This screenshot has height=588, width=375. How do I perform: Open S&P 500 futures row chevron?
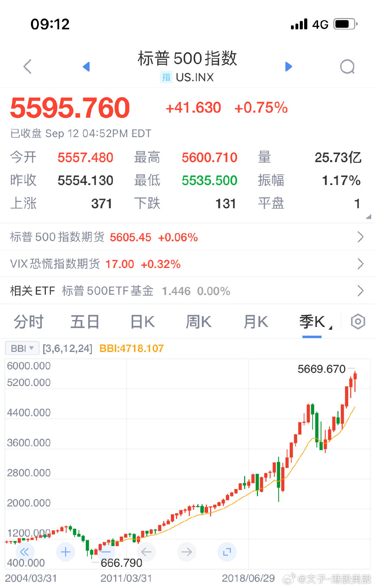360,237
